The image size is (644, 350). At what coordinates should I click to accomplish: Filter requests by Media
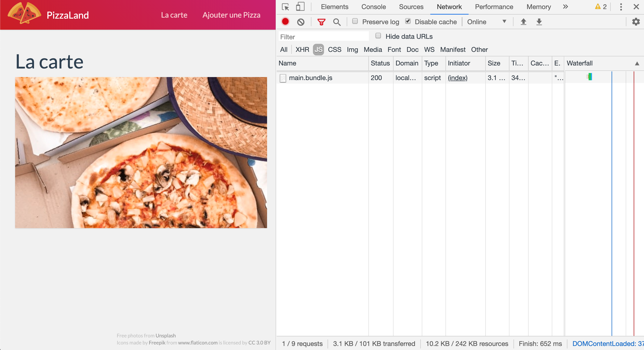coord(373,50)
